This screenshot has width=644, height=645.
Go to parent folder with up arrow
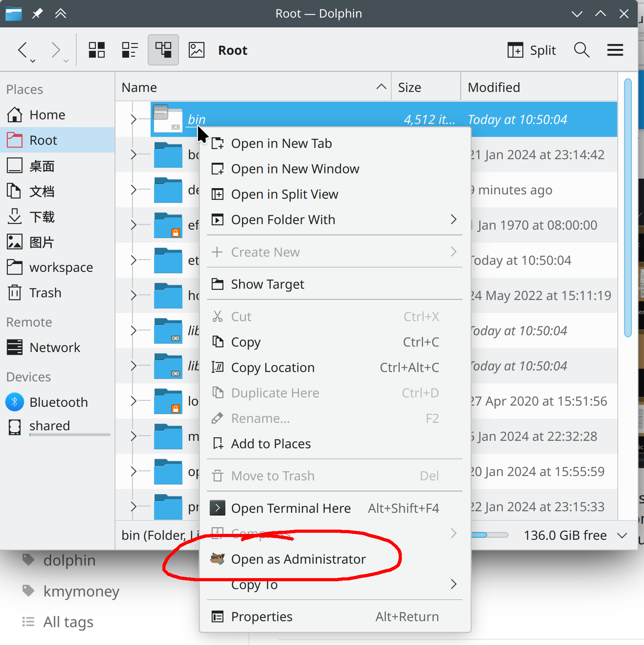pyautogui.click(x=61, y=13)
